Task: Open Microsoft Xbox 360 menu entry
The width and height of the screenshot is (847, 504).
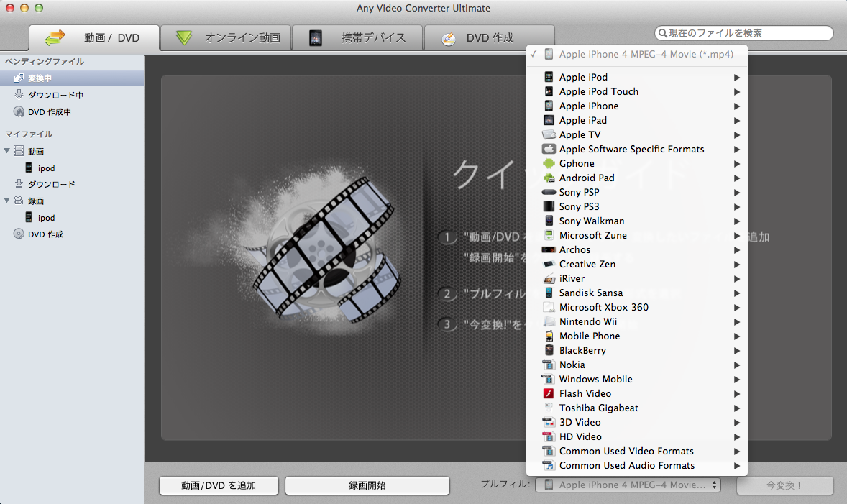Action: (x=637, y=307)
